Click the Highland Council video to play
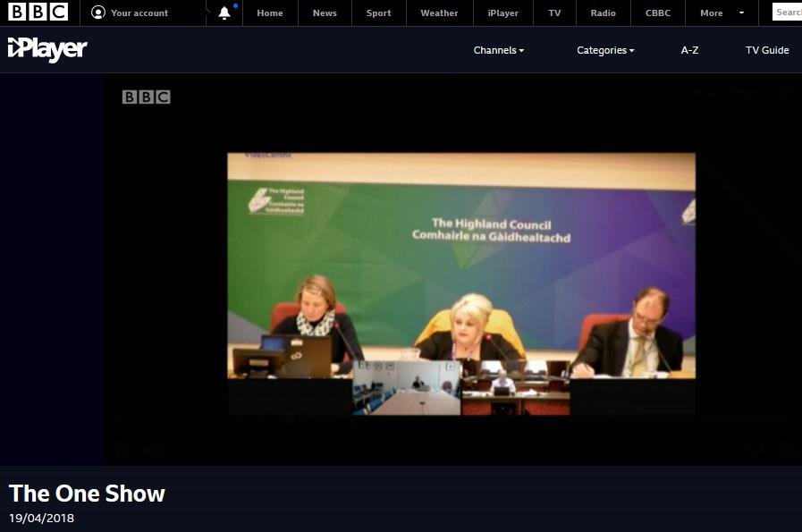Image resolution: width=802 pixels, height=532 pixels. [x=461, y=283]
